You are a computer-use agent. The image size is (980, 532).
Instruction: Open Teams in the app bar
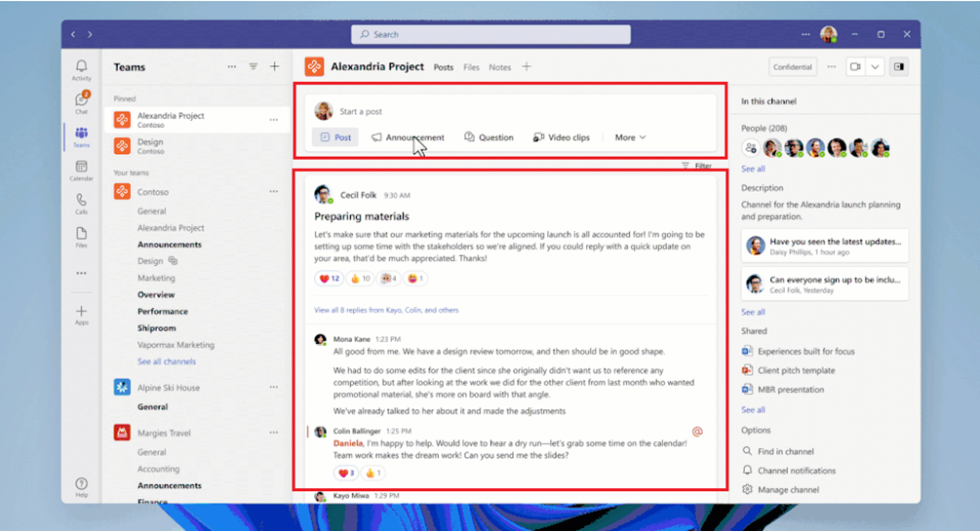(81, 136)
